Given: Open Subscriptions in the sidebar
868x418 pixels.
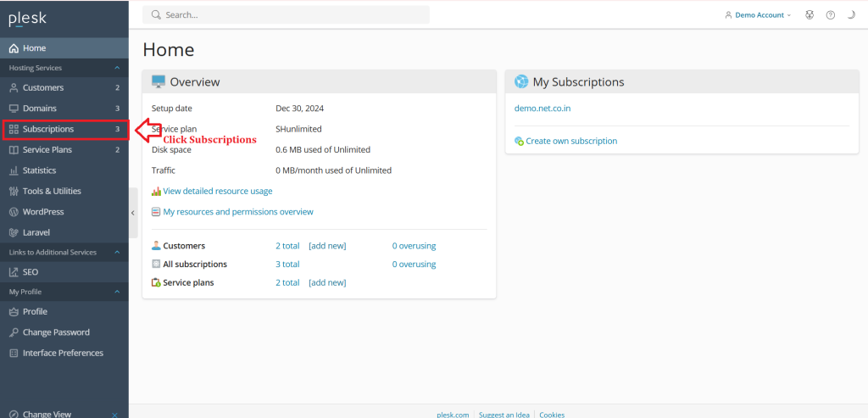Looking at the screenshot, I should 64,129.
